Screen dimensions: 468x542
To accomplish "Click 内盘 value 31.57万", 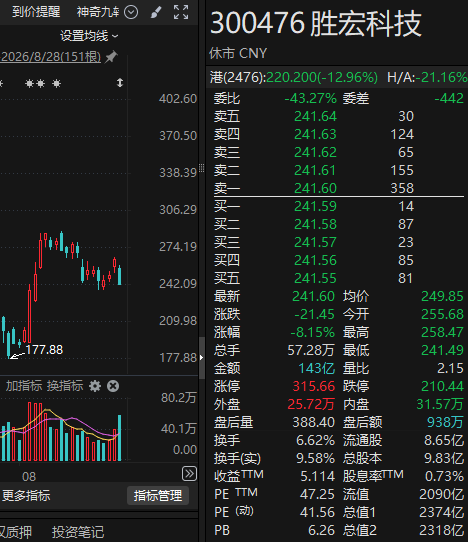I will pos(440,404).
